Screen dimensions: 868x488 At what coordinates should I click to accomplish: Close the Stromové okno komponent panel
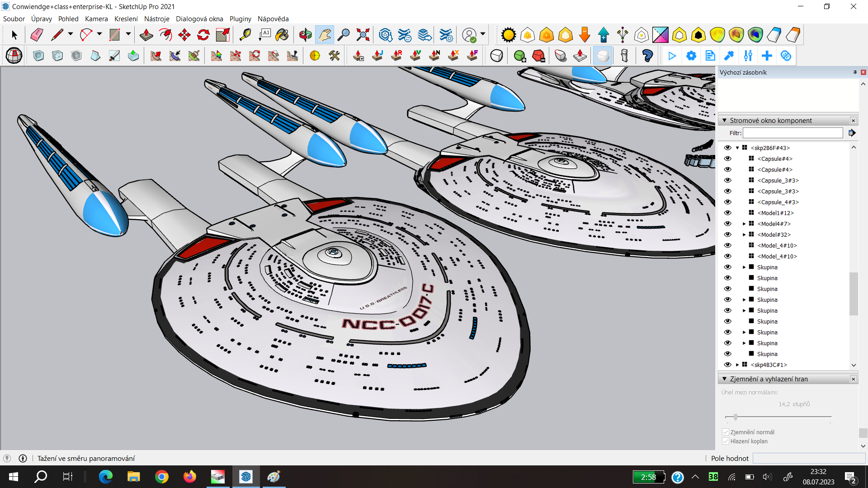coord(854,121)
